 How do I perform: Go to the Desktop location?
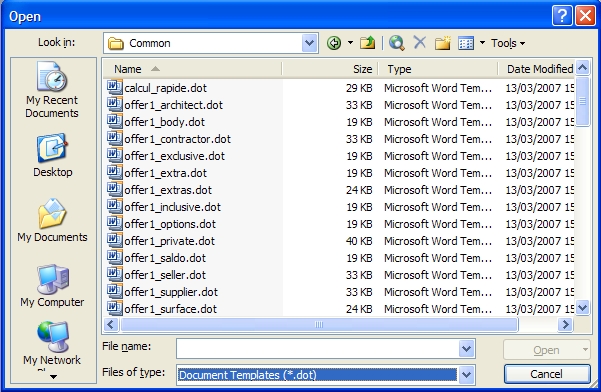pos(53,155)
